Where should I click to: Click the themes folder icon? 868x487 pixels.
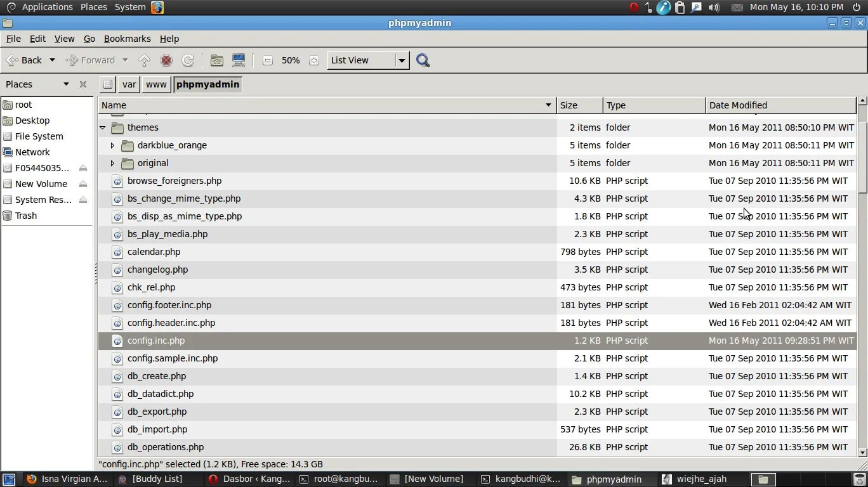117,127
